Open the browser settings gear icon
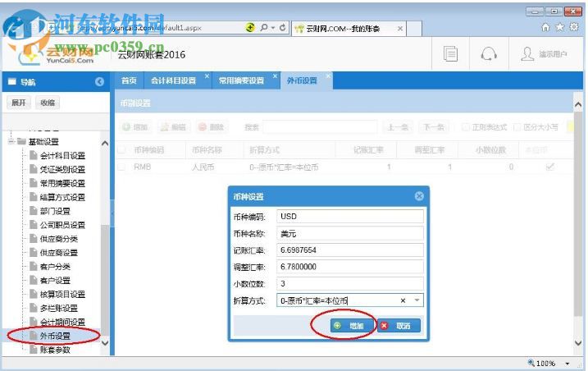 pos(574,27)
